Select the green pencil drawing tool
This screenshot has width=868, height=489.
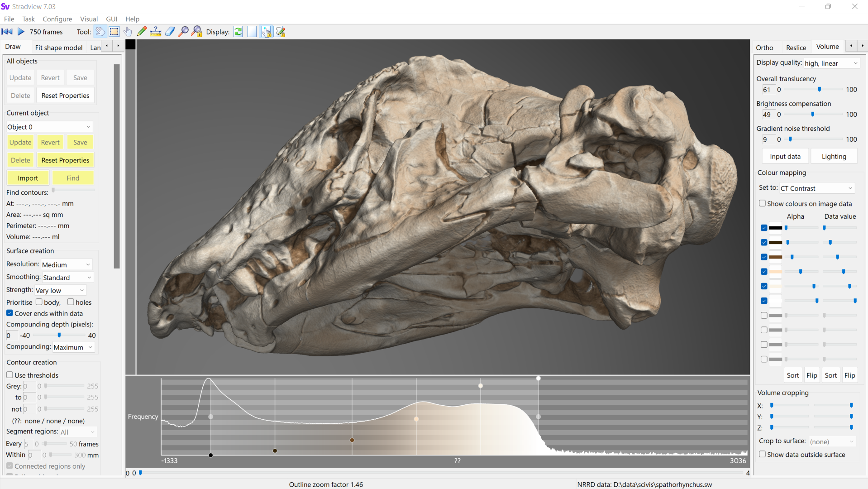point(142,32)
